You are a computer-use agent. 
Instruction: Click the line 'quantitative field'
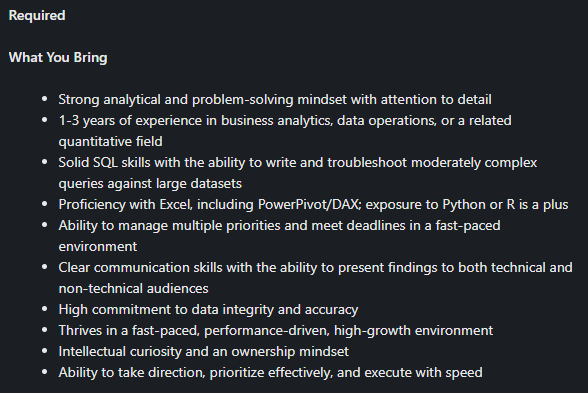[x=110, y=141]
